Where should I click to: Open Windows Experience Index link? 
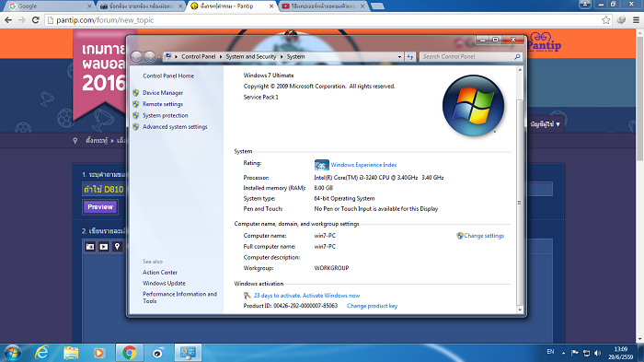pos(363,165)
